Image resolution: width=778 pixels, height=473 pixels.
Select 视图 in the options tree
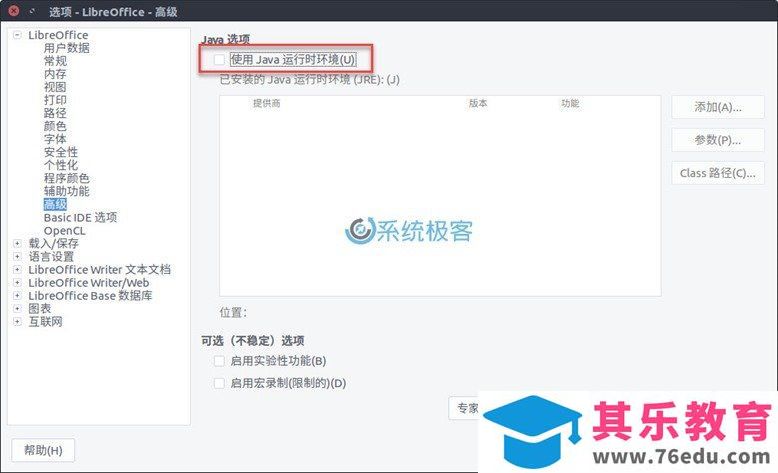pyautogui.click(x=55, y=87)
